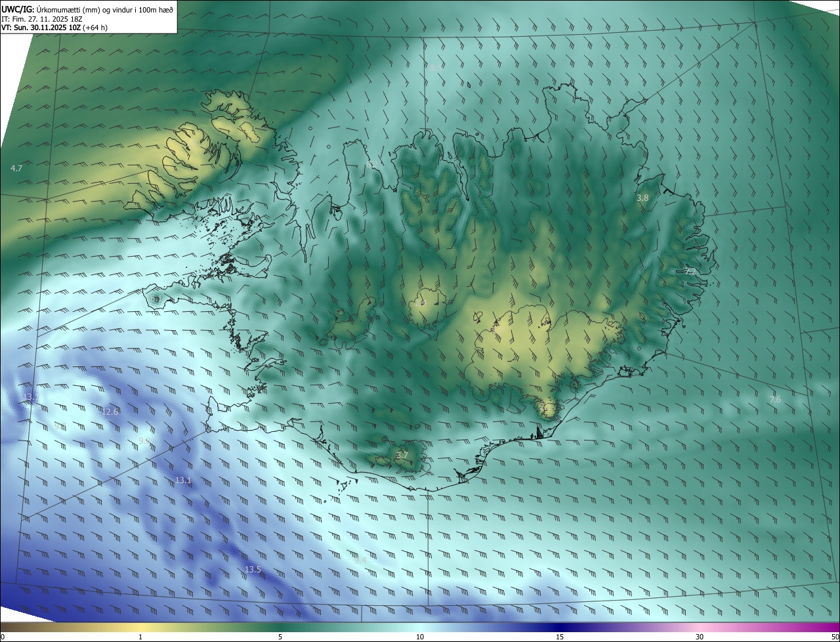
Task: Click the 5 tick on the color scale
Action: pyautogui.click(x=280, y=637)
